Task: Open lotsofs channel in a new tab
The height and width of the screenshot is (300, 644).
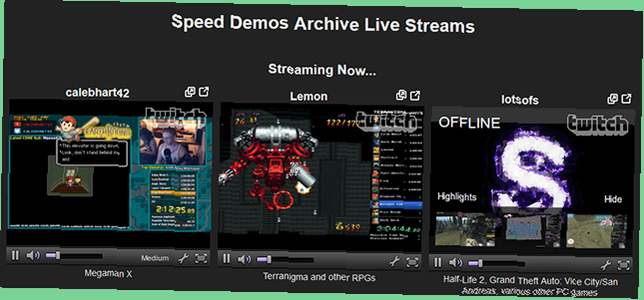Action: click(x=627, y=98)
